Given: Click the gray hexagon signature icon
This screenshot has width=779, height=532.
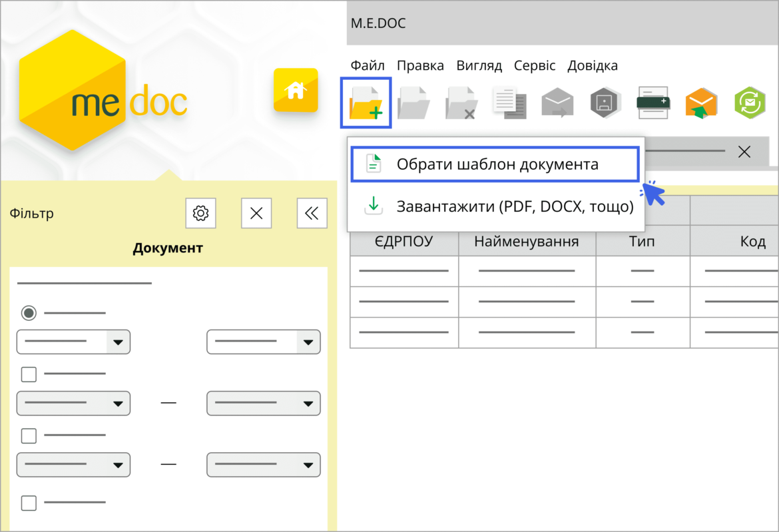Looking at the screenshot, I should coord(605,103).
